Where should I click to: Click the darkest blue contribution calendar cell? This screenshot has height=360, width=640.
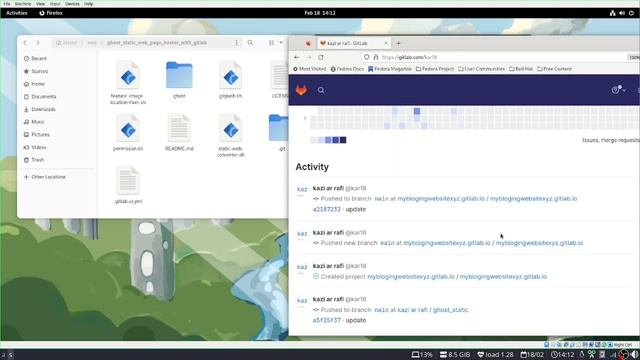point(417,111)
